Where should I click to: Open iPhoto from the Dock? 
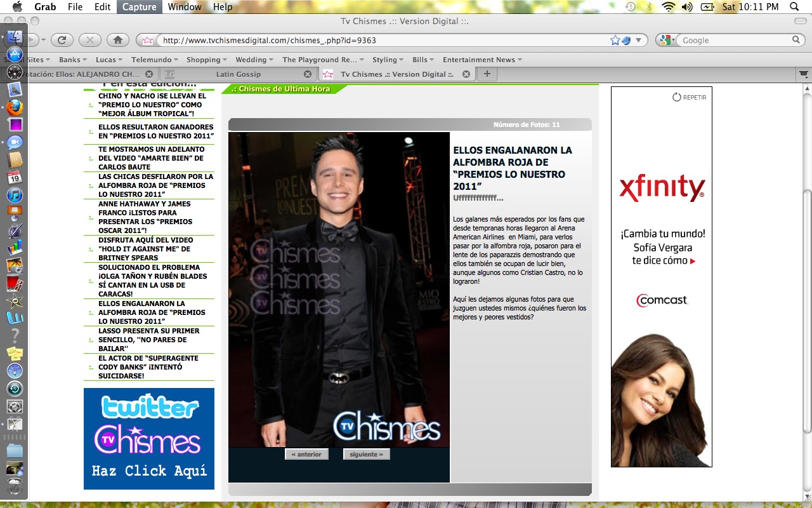pyautogui.click(x=15, y=265)
